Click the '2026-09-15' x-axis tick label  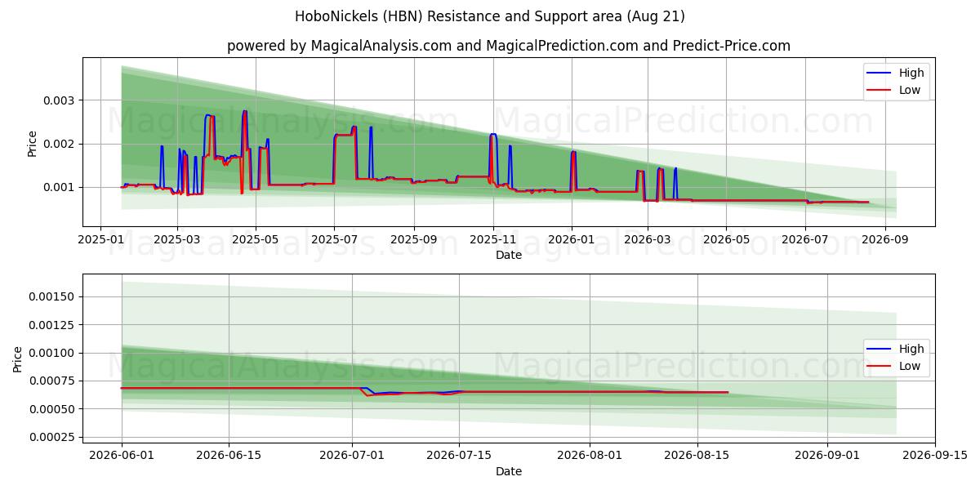coord(934,456)
